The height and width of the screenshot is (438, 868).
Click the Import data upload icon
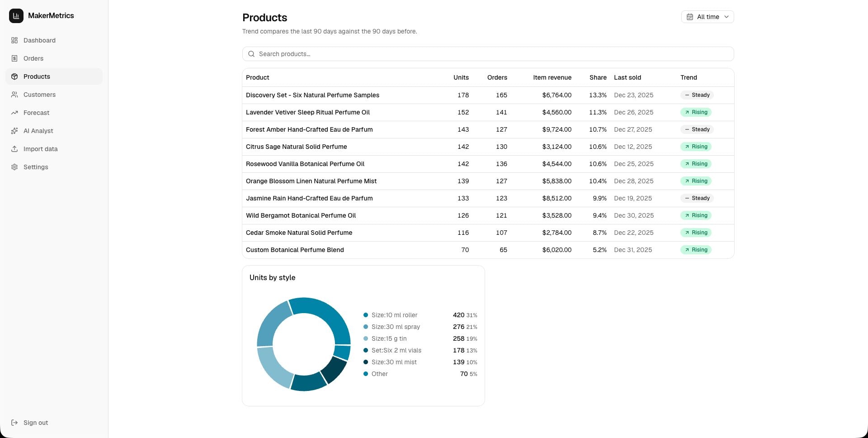click(x=14, y=149)
